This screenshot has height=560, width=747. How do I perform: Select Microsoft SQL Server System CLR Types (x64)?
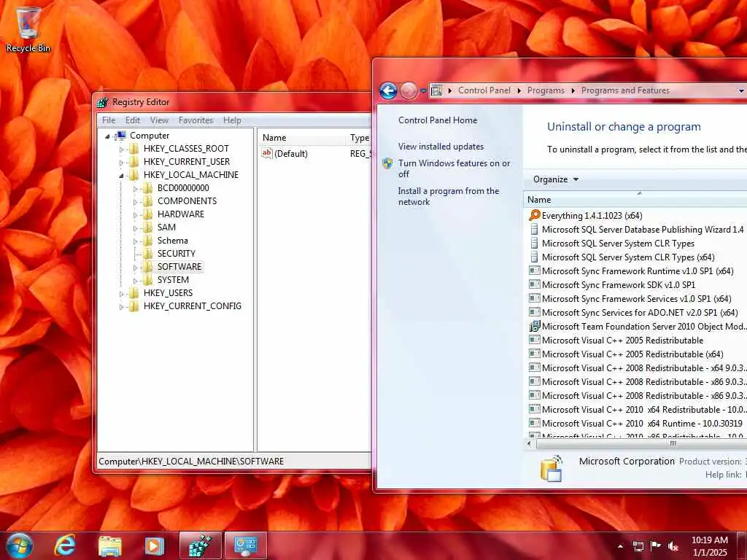tap(628, 257)
